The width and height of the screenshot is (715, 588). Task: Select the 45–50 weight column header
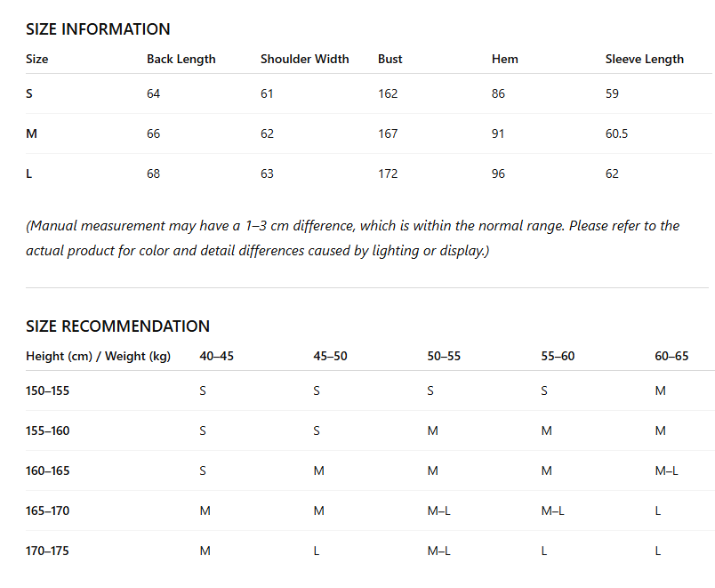330,356
